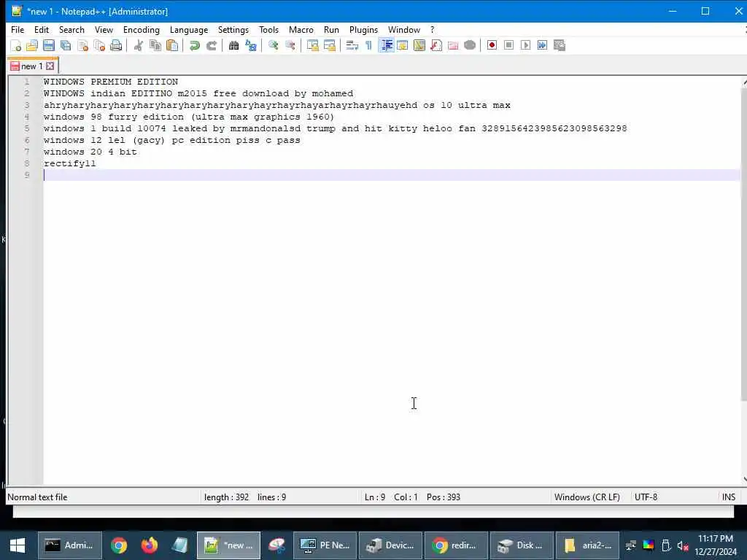Image resolution: width=747 pixels, height=560 pixels.
Task: Open the Encoding menu
Action: click(142, 29)
